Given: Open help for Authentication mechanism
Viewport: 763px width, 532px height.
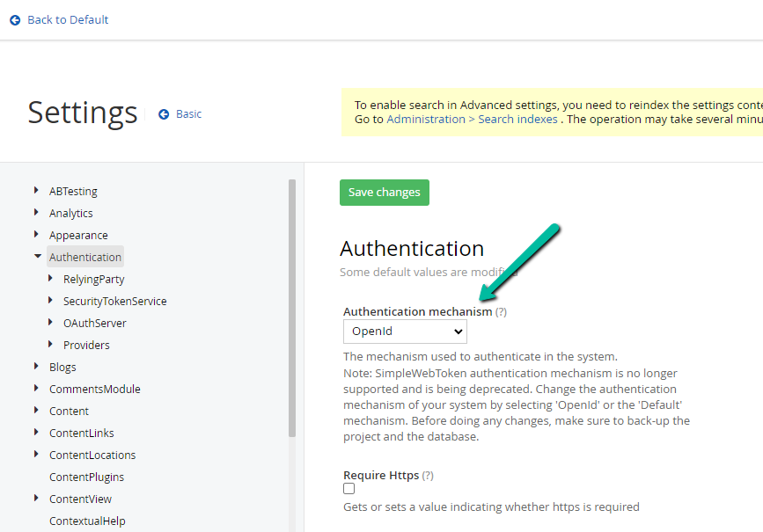Looking at the screenshot, I should pyautogui.click(x=499, y=311).
